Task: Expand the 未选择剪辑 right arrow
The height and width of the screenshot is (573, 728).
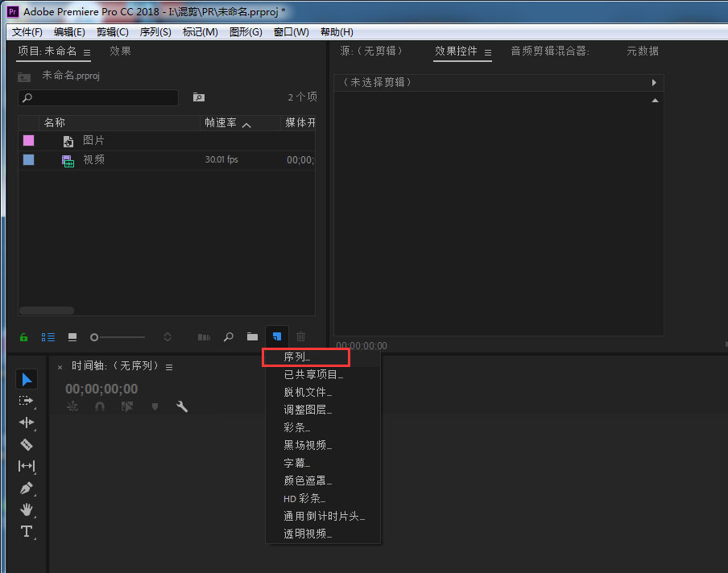Action: 654,83
